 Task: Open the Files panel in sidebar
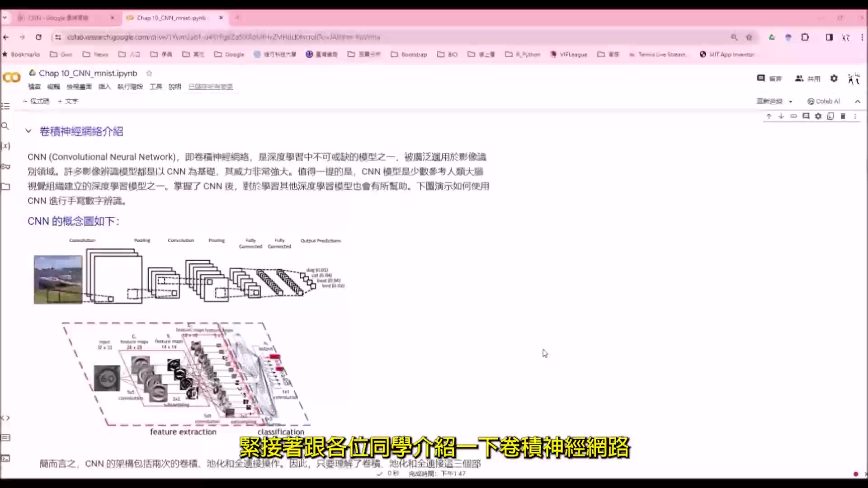[5, 186]
